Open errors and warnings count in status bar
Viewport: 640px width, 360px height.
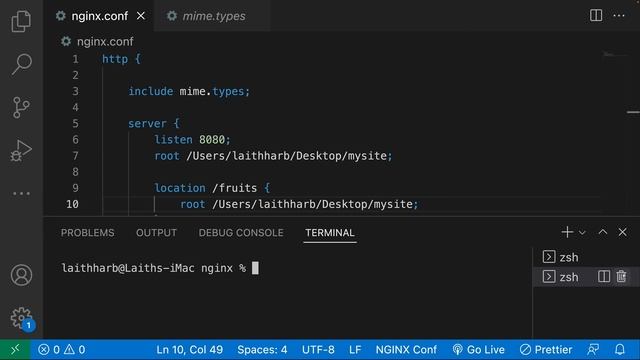pos(62,350)
